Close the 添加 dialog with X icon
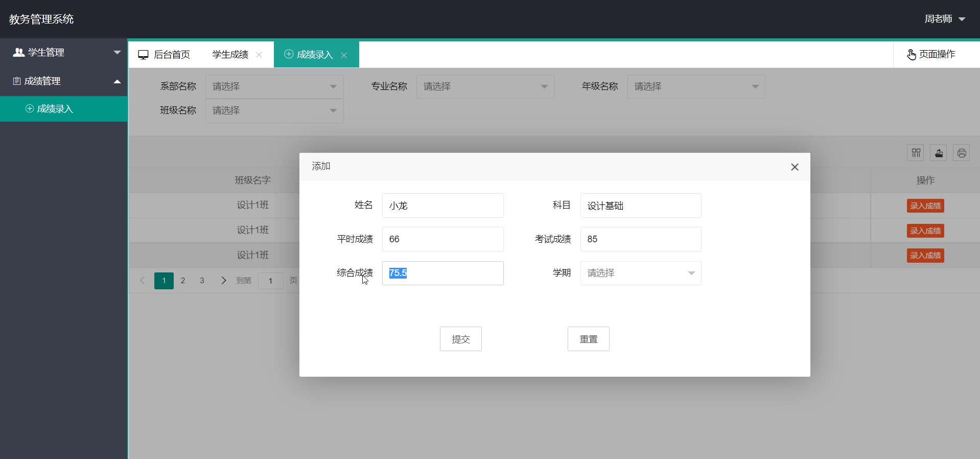Image resolution: width=980 pixels, height=459 pixels. 795,167
